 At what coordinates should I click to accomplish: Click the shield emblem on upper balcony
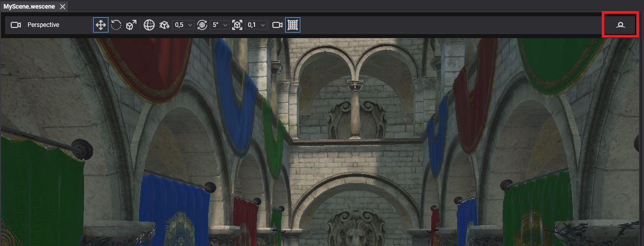[340, 119]
